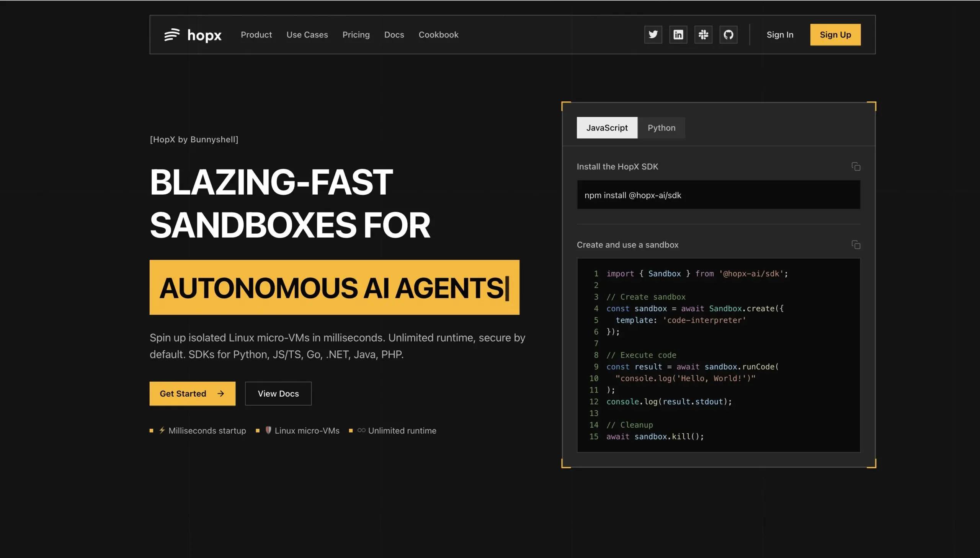This screenshot has width=980, height=558.
Task: Click the arrow inside Get Started
Action: 220,394
